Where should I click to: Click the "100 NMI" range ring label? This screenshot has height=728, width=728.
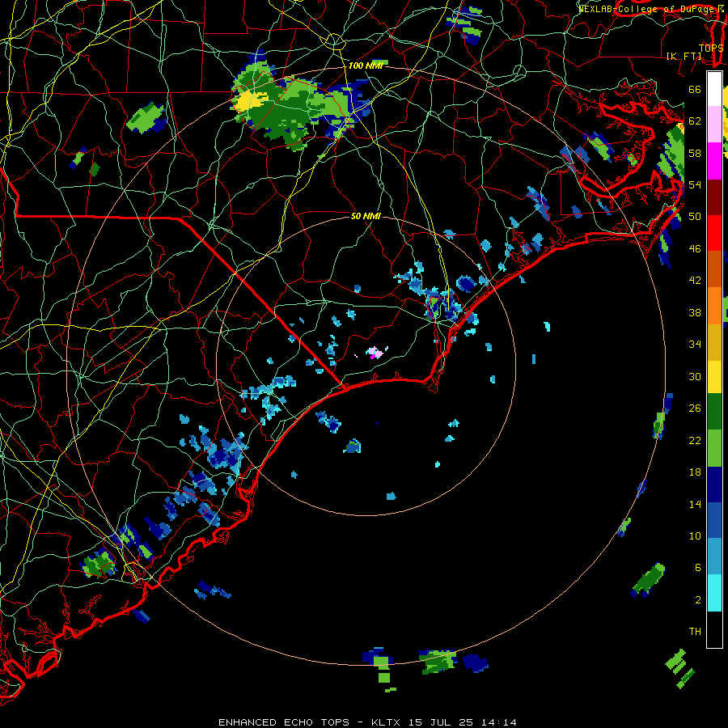[x=366, y=66]
